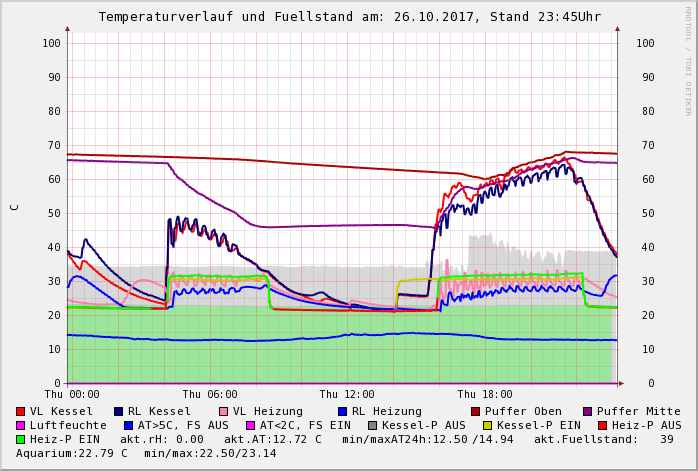Click the Puffer Oben legend swatch
The image size is (698, 471).
click(476, 411)
